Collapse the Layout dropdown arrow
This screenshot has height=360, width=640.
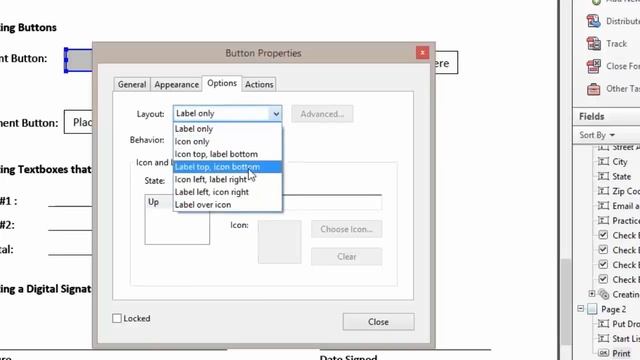pos(276,114)
